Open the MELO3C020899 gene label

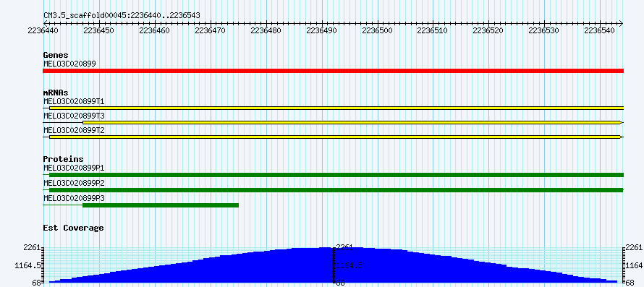click(69, 64)
